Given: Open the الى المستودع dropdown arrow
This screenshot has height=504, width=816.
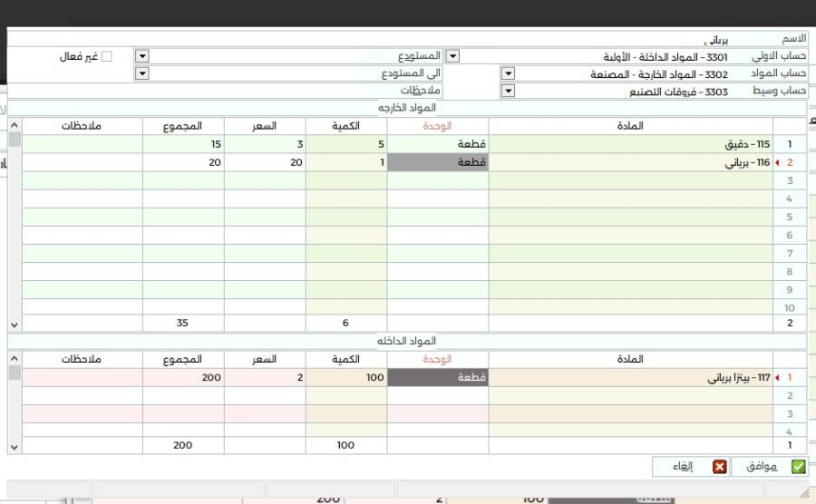Looking at the screenshot, I should (x=142, y=73).
